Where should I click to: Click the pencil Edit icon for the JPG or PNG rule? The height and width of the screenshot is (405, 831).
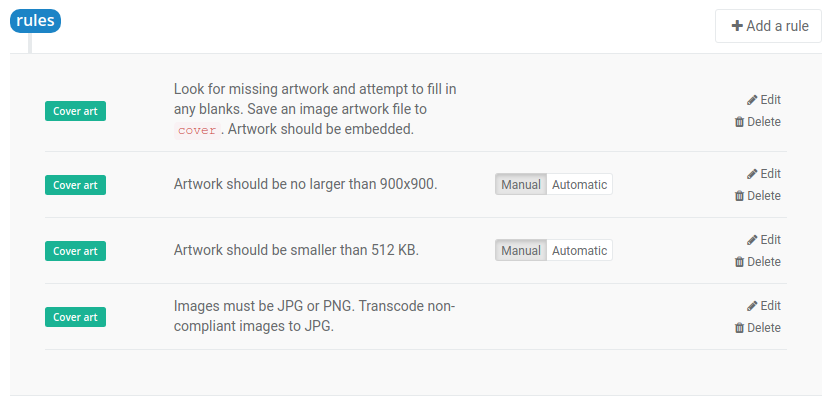(752, 306)
